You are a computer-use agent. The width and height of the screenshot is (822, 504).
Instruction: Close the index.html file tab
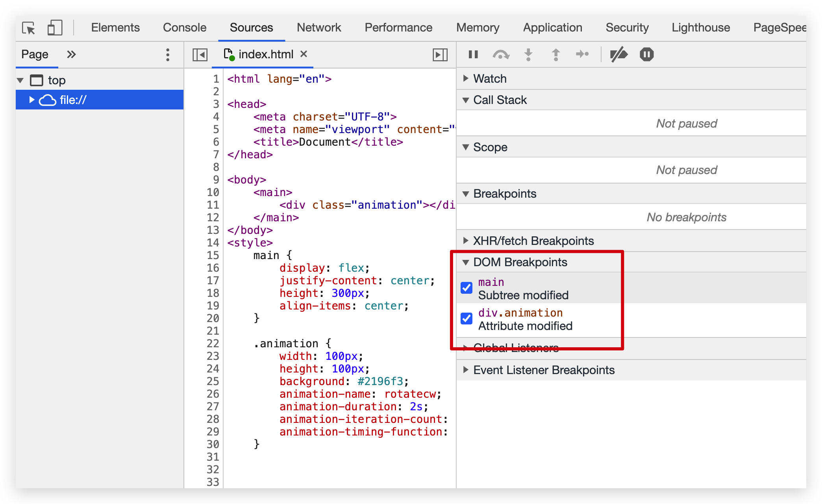point(304,54)
